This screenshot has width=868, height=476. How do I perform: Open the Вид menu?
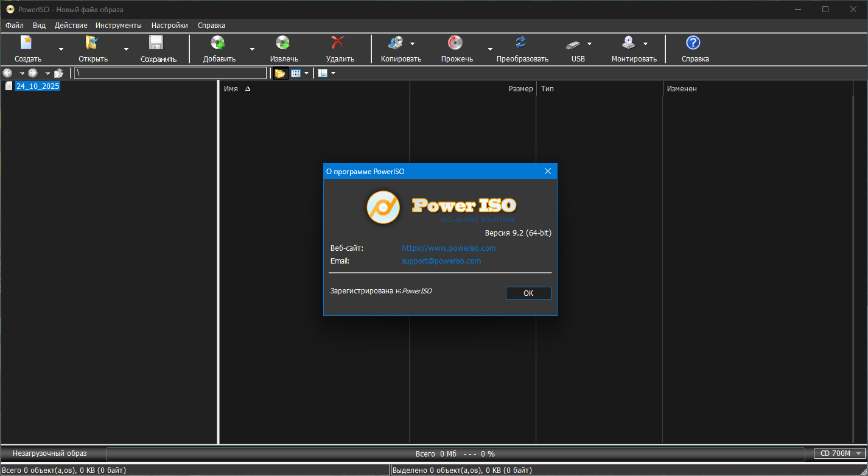pos(39,26)
